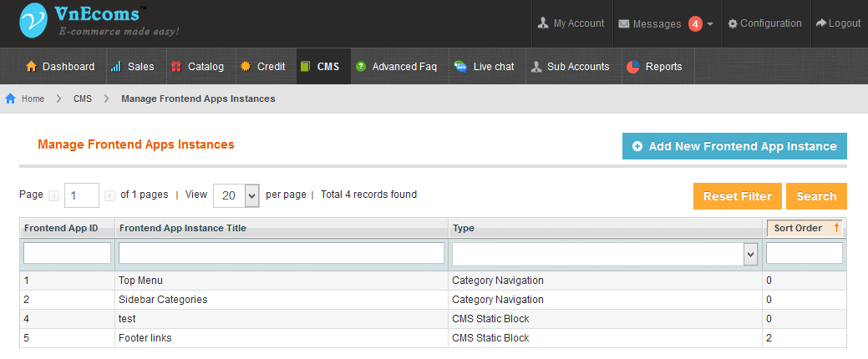Click the Advanced Faq question icon
This screenshot has width=868, height=359.
361,67
